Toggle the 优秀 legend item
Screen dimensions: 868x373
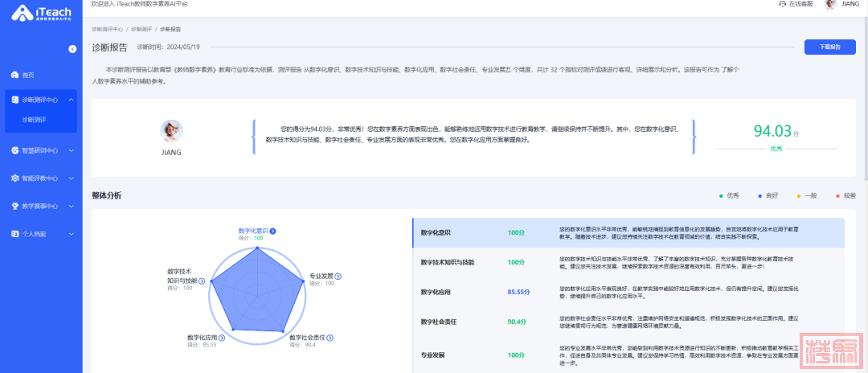(x=731, y=195)
